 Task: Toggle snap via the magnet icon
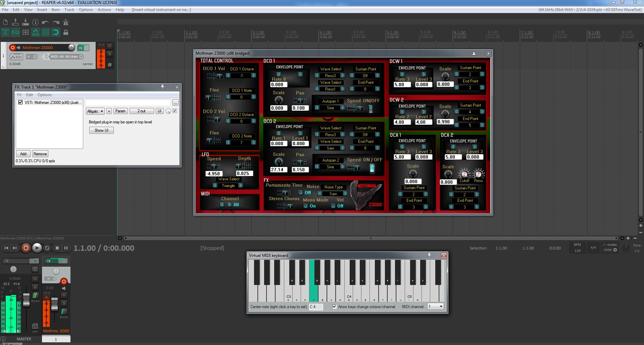coord(56,32)
